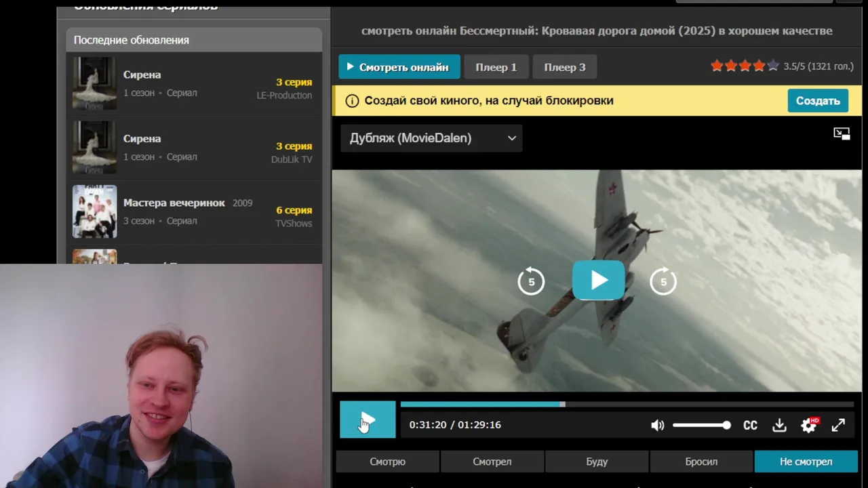This screenshot has height=488, width=868.
Task: Enable picture-in-picture mode icon
Action: pos(842,134)
